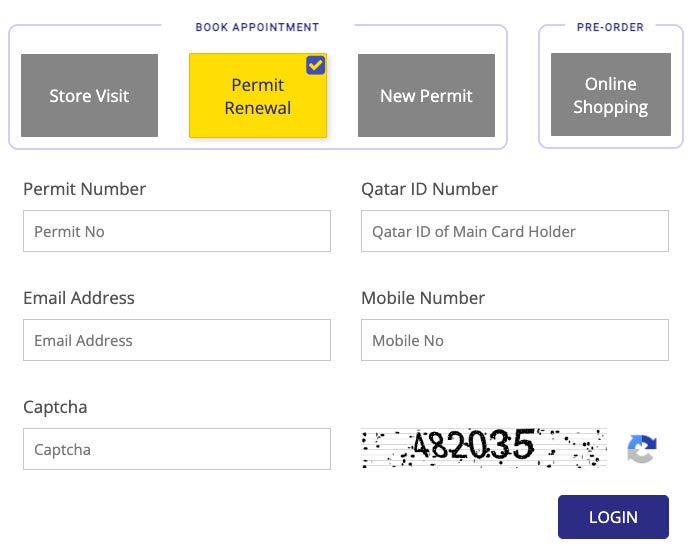Select the Store Visit option
The height and width of the screenshot is (546, 700).
[x=89, y=96]
